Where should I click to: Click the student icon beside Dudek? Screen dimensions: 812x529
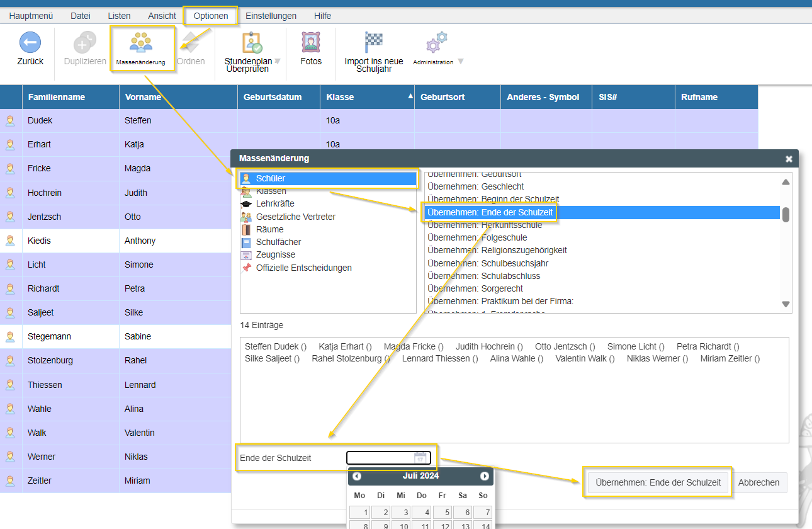[10, 120]
